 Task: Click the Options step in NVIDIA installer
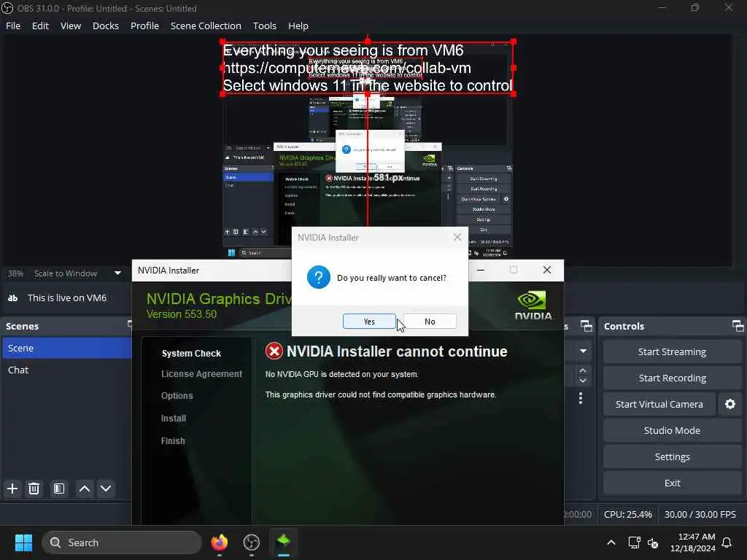[x=177, y=396]
